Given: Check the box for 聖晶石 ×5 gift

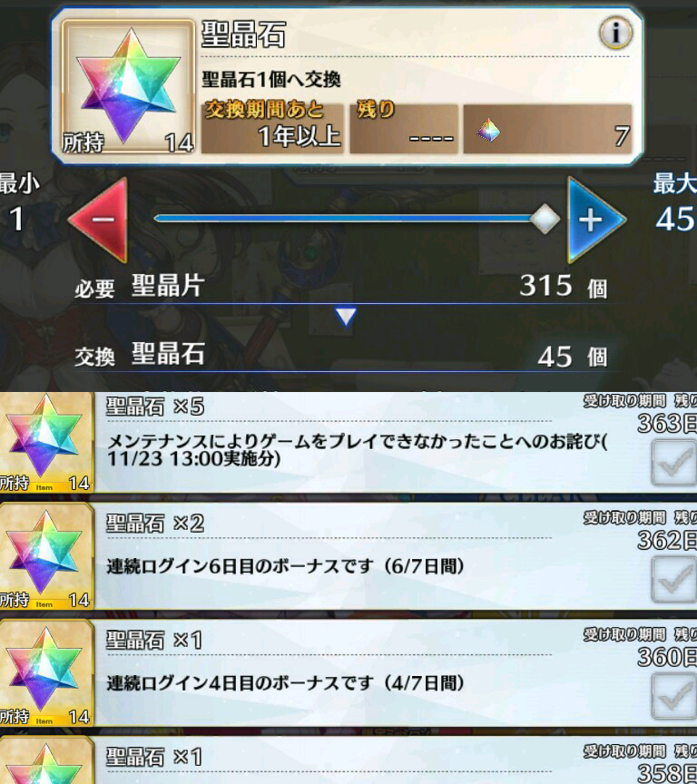Looking at the screenshot, I should (674, 463).
